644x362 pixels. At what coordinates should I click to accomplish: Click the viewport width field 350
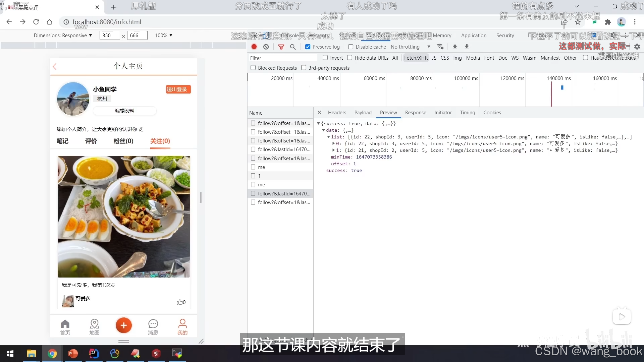point(110,36)
